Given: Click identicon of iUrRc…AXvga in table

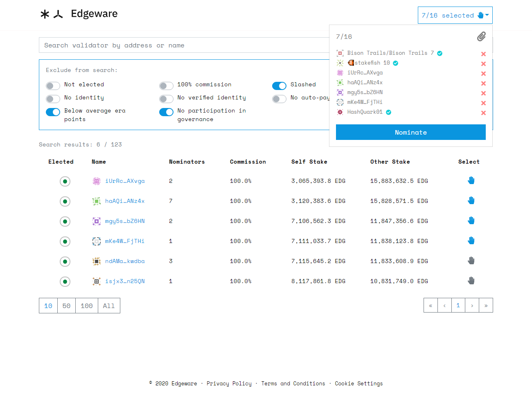Looking at the screenshot, I should [97, 181].
